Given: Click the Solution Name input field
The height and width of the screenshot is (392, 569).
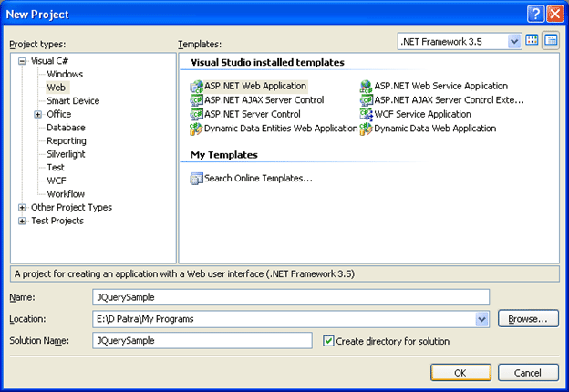Looking at the screenshot, I should pyautogui.click(x=202, y=341).
